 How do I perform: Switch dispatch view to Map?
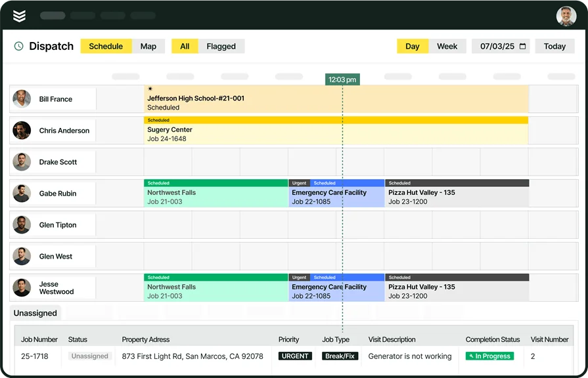(x=148, y=46)
